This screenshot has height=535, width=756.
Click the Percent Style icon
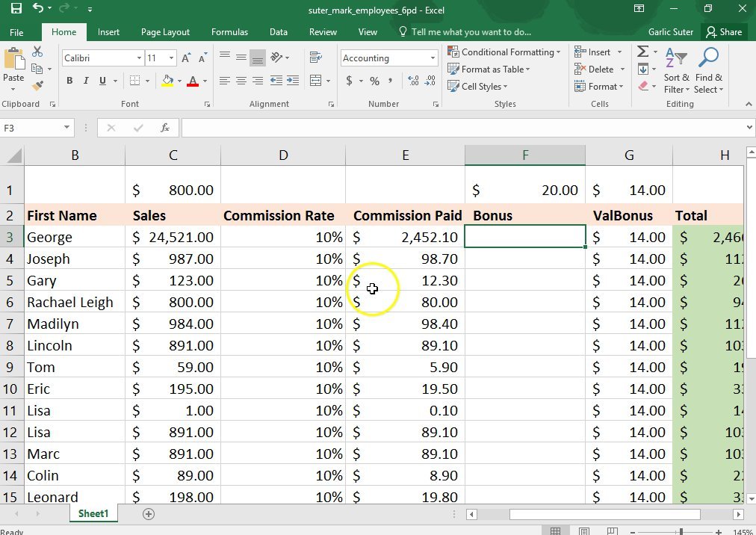point(374,81)
